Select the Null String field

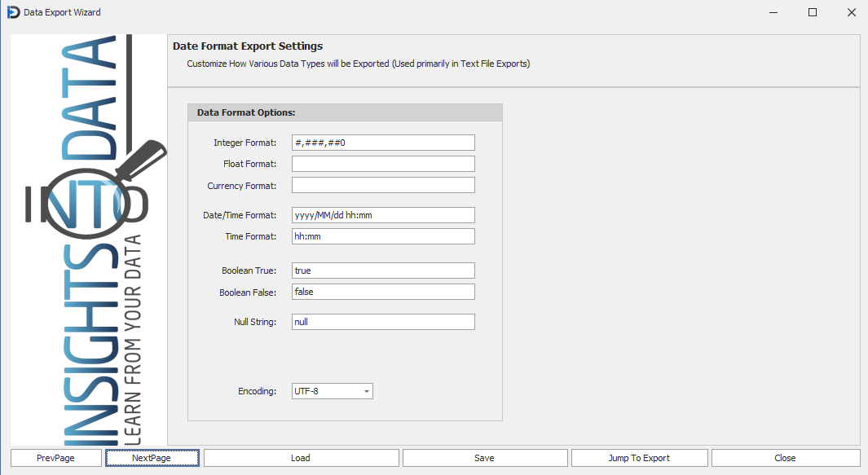click(x=383, y=322)
